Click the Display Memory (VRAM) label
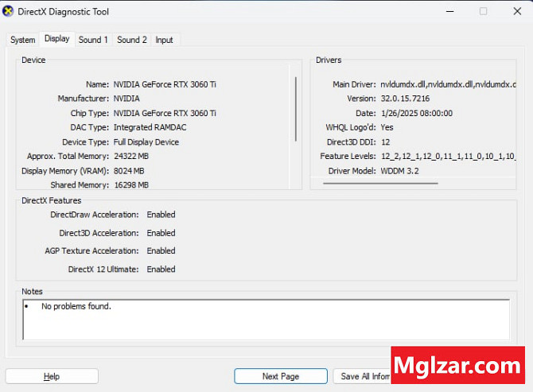Screen dimensions: 533x392 [x=65, y=171]
